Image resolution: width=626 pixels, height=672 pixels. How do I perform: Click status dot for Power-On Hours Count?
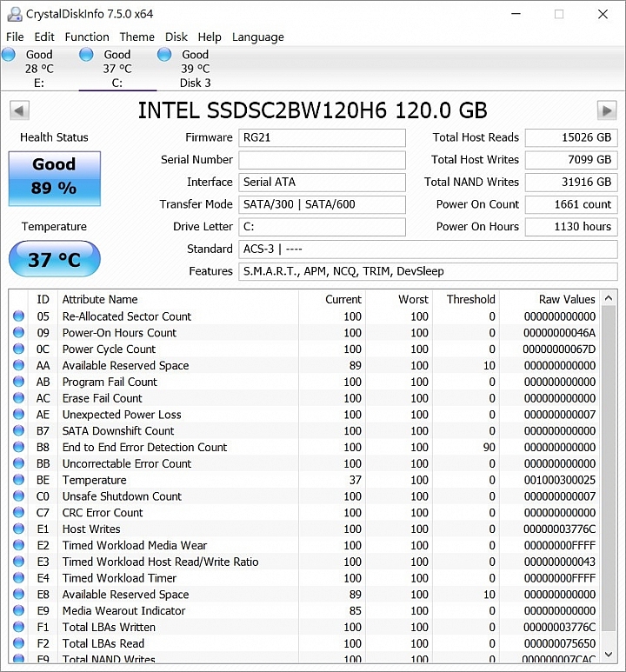[18, 333]
